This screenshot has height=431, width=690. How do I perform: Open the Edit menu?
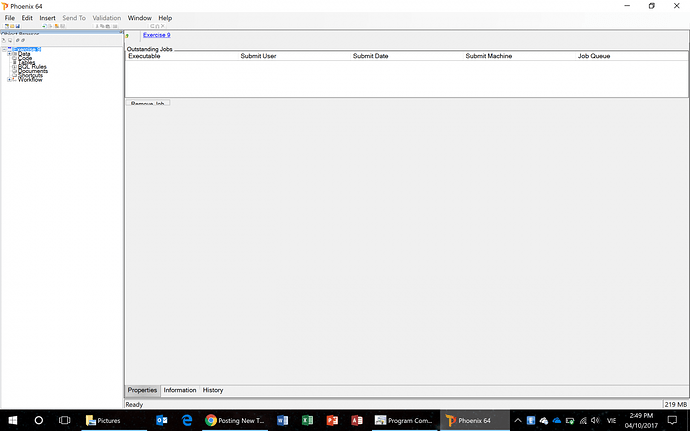click(27, 18)
